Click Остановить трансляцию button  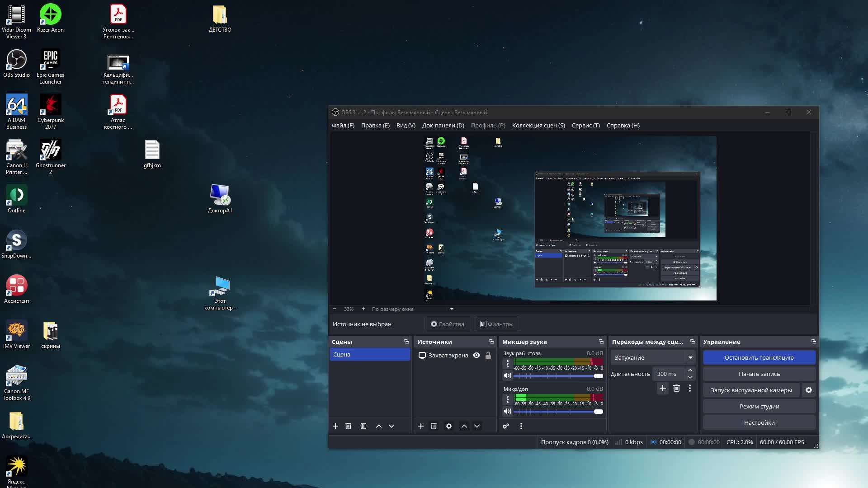(x=759, y=357)
